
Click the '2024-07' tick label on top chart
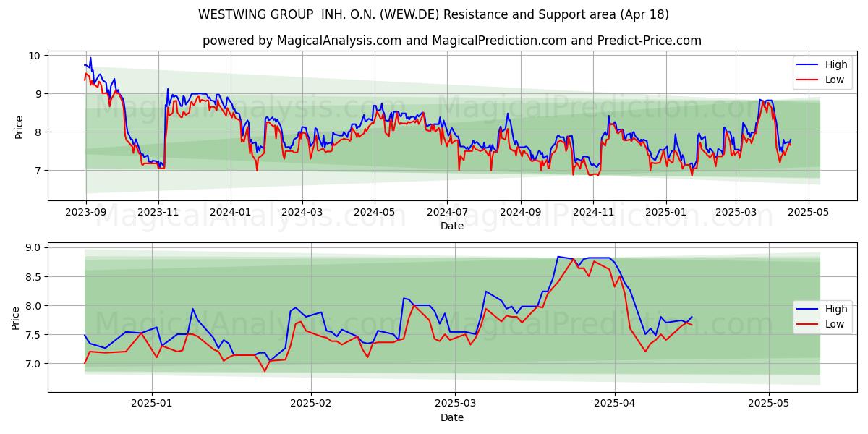coord(447,213)
